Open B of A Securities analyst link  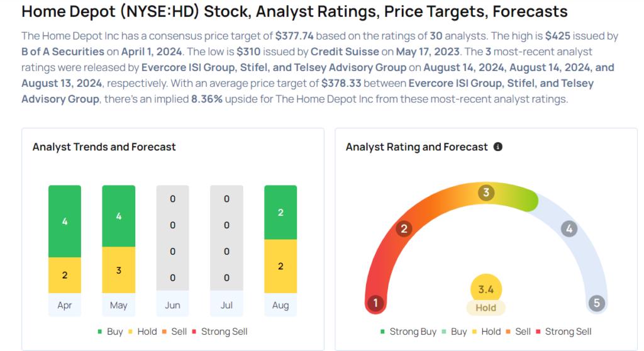pyautogui.click(x=63, y=52)
